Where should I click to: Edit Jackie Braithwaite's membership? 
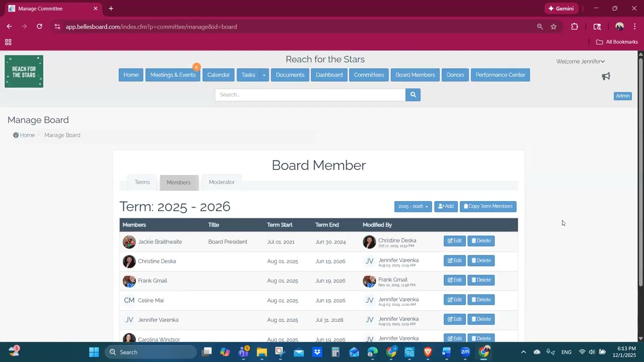455,241
